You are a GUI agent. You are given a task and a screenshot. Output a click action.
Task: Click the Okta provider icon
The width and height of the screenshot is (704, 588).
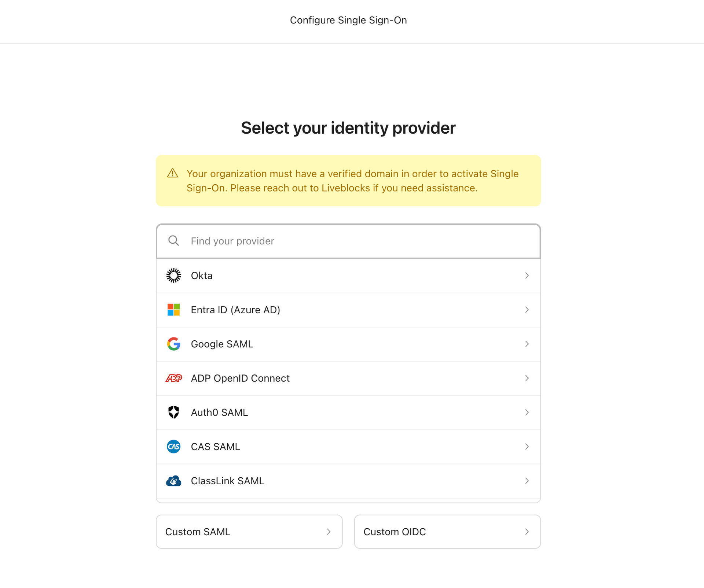pyautogui.click(x=173, y=275)
